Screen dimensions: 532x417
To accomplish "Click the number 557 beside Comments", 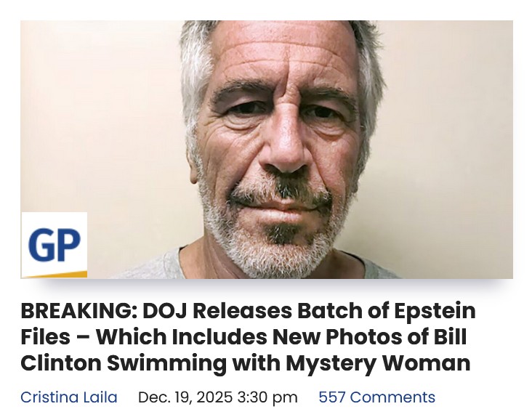I will pos(332,397).
